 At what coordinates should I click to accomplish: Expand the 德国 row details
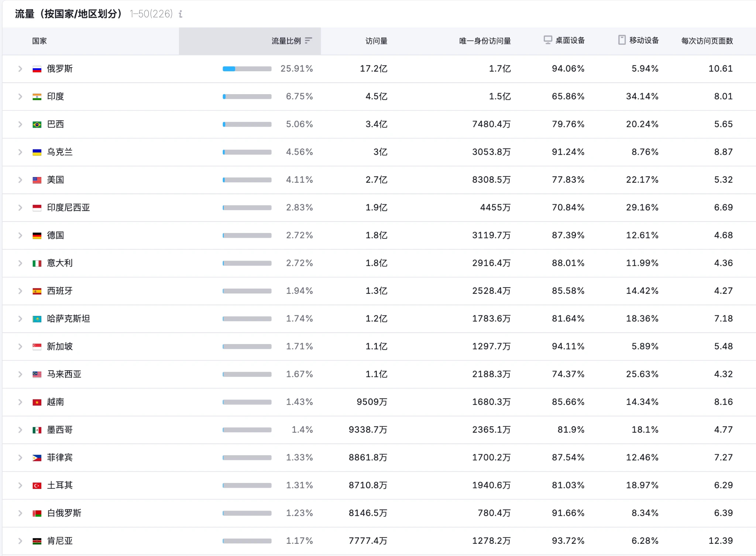pyautogui.click(x=20, y=235)
